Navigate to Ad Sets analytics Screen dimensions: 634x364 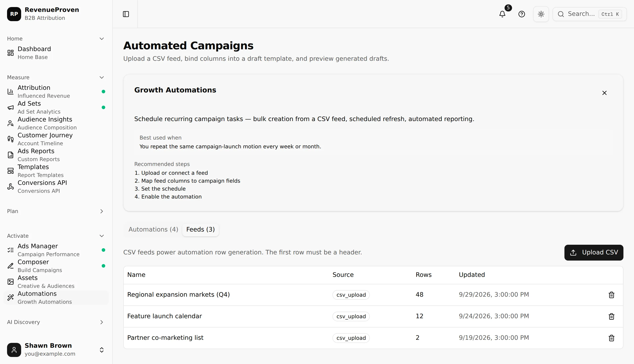pyautogui.click(x=56, y=107)
